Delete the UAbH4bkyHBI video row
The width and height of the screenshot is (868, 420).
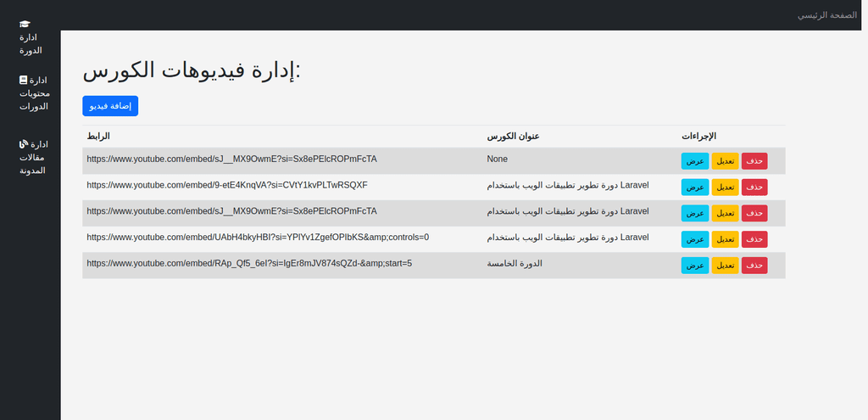pos(754,238)
